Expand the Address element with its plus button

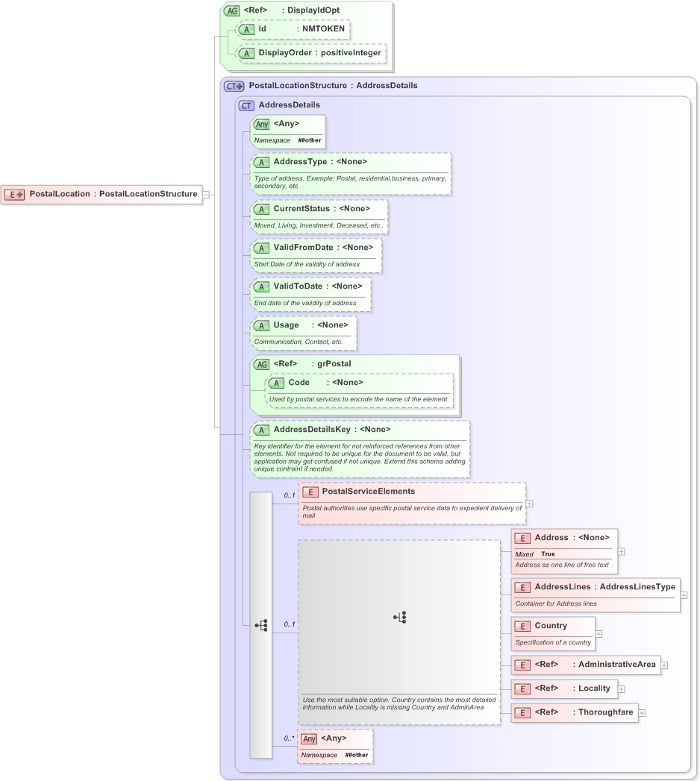click(620, 551)
